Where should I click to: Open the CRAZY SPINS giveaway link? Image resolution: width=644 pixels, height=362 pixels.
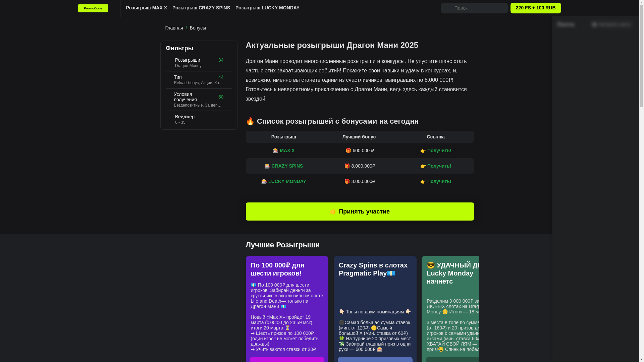(x=287, y=166)
